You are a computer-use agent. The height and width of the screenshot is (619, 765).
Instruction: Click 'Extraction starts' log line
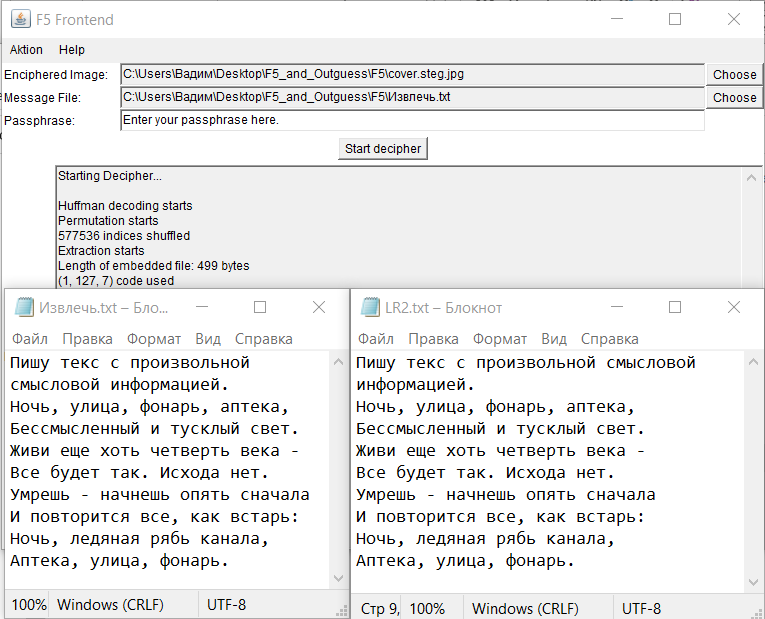[x=101, y=251]
